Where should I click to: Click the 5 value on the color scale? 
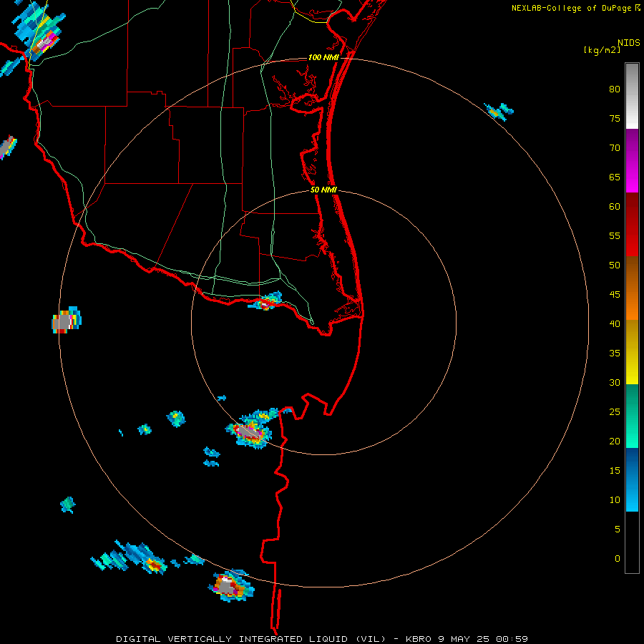618,530
